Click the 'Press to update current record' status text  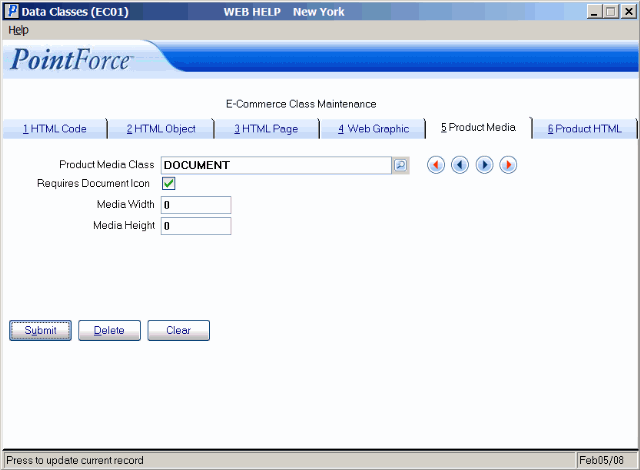coord(75,460)
